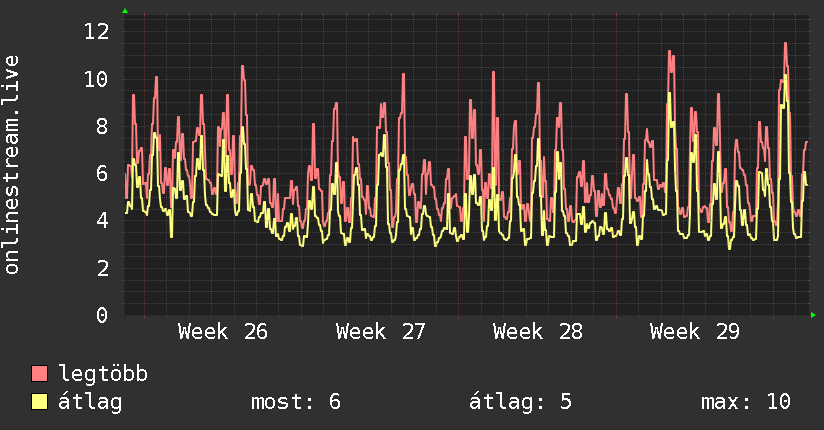
Task: Click the y-axis value 0
Action: [x=102, y=315]
